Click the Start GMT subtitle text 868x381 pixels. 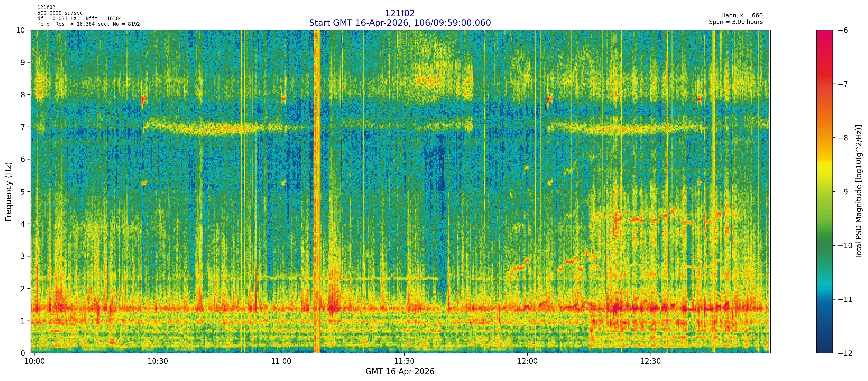(400, 23)
